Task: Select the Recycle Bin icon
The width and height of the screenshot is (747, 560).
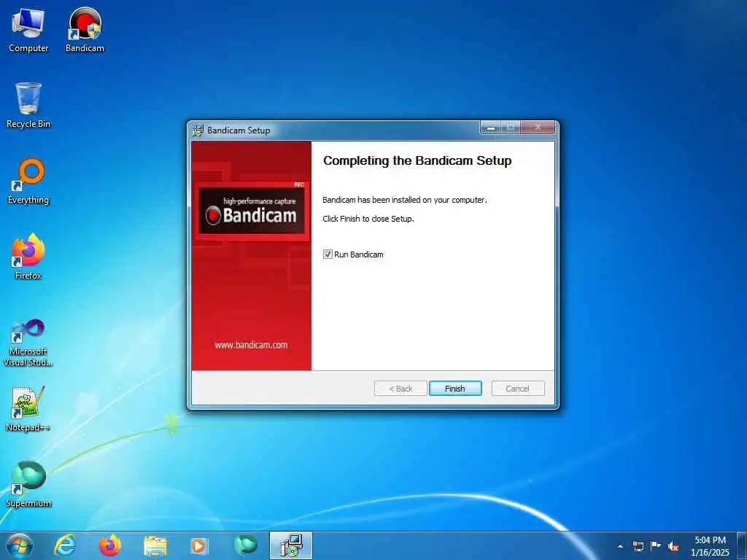Action: [28, 105]
